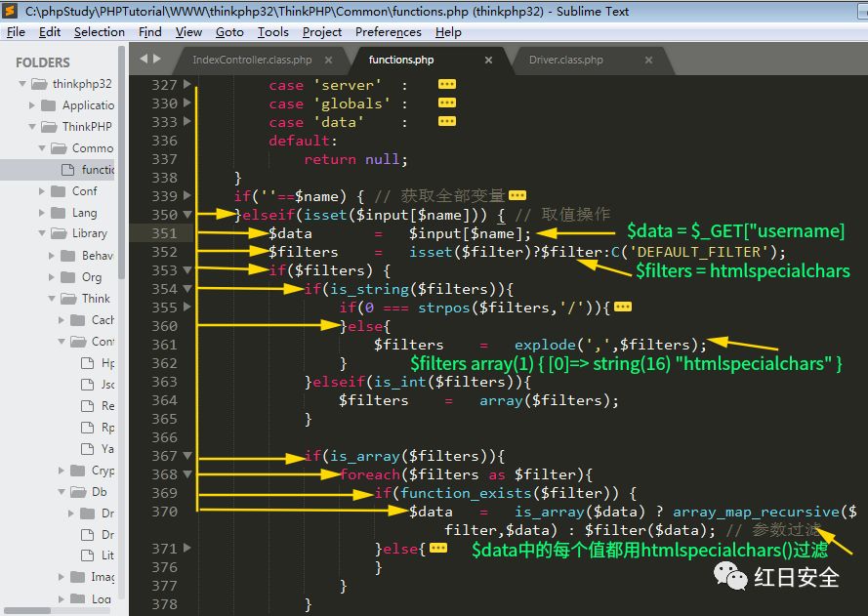
Task: Expand the Org folder
Action: [52, 276]
